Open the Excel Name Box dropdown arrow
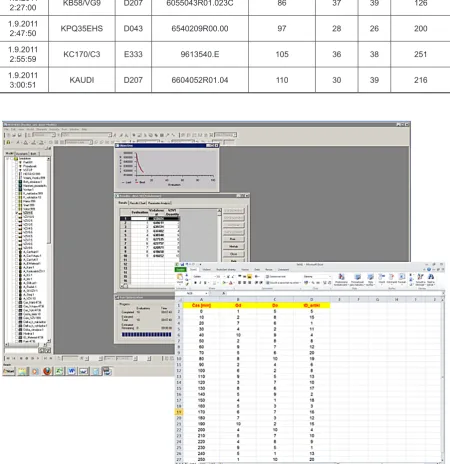Screen dimensions: 450x464 (206, 293)
